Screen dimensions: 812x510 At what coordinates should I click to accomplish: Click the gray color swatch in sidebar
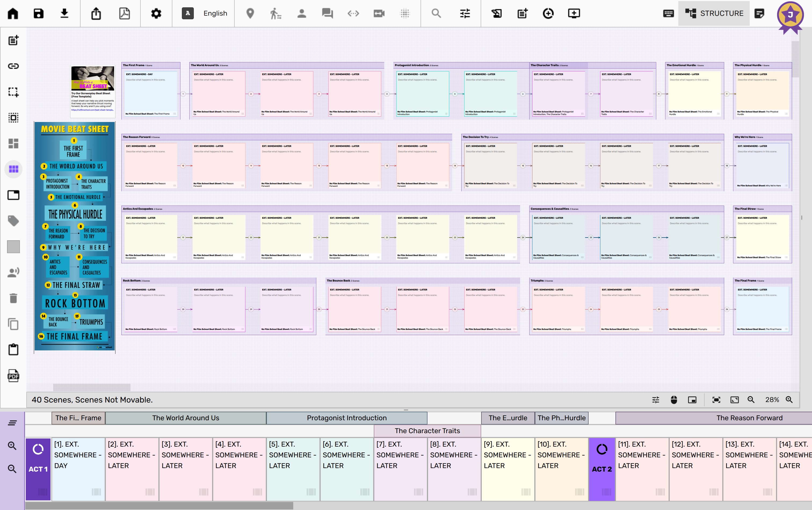coord(13,247)
